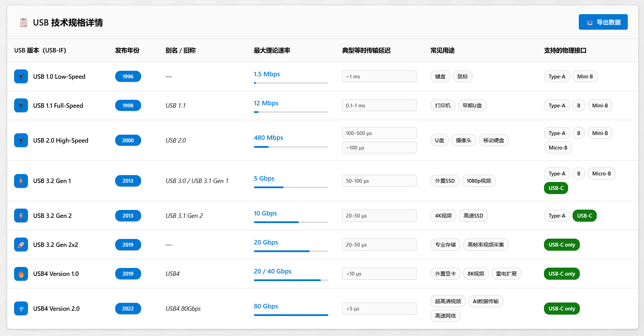Viewport: 644px width, 336px height.
Task: Click the 1996 year badge
Action: pyautogui.click(x=128, y=76)
